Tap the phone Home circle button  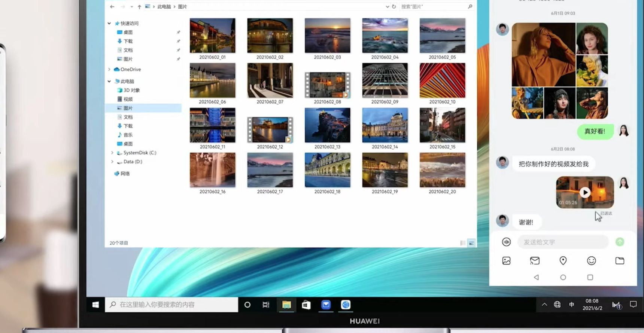(x=563, y=277)
